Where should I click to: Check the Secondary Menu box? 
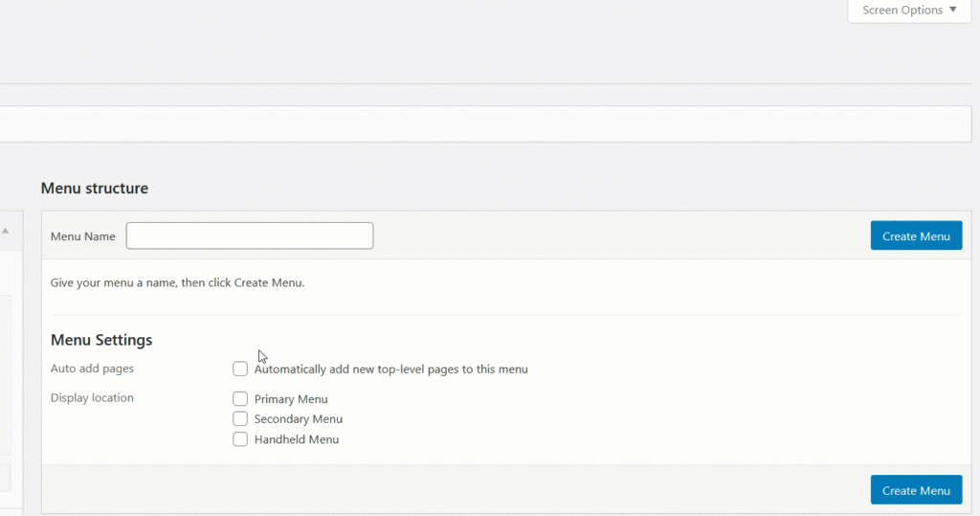tap(240, 418)
